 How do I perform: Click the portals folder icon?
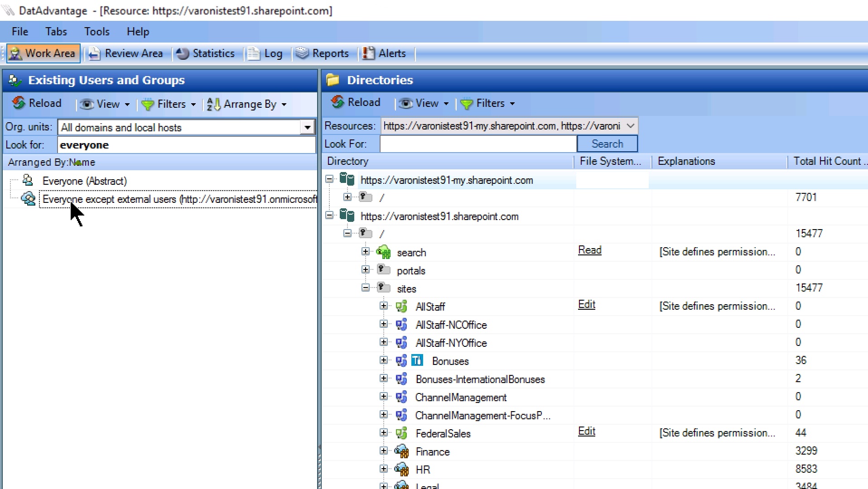pos(383,269)
